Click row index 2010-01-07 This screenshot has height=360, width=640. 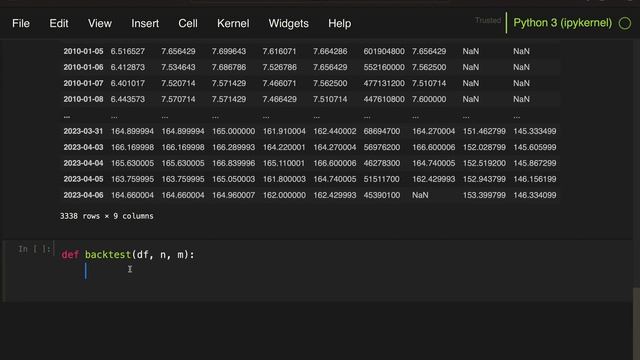(x=83, y=83)
